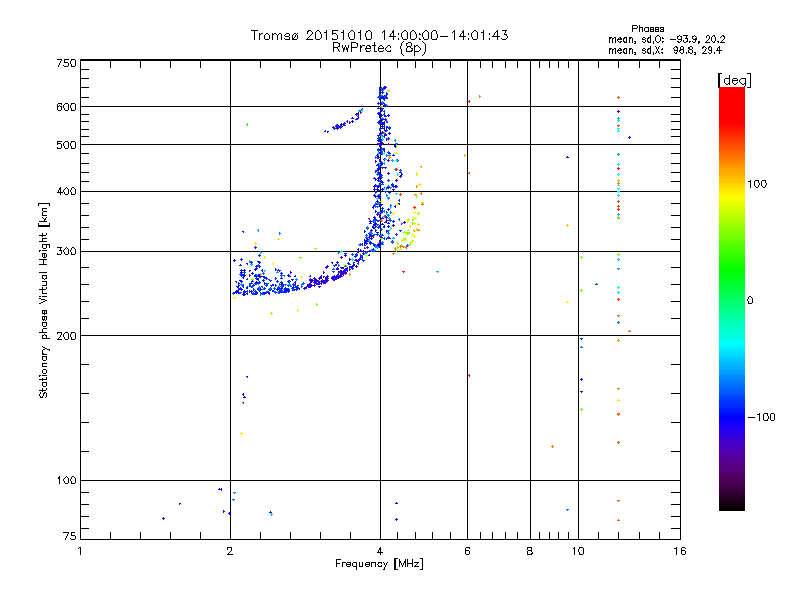Click the x-axis '10' tick label
The height and width of the screenshot is (600, 800).
coord(578,551)
